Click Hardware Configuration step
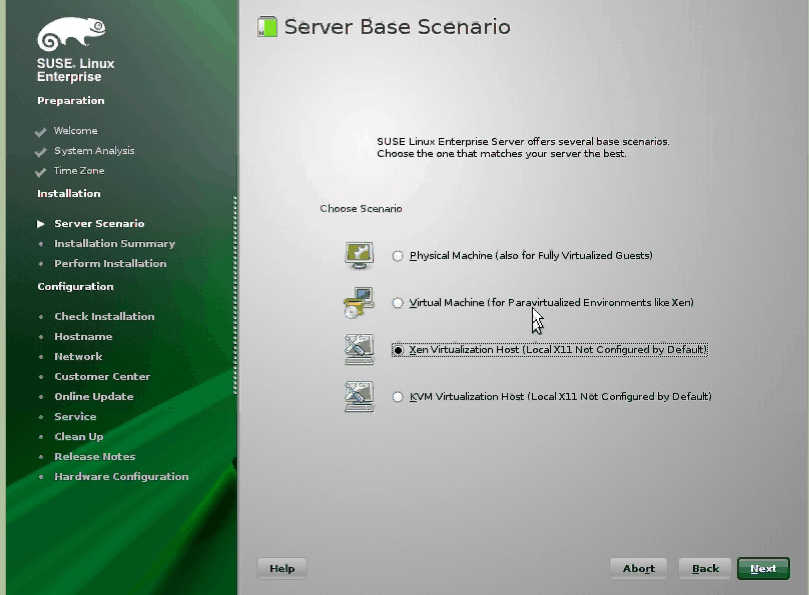The width and height of the screenshot is (809, 595). pyautogui.click(x=121, y=476)
